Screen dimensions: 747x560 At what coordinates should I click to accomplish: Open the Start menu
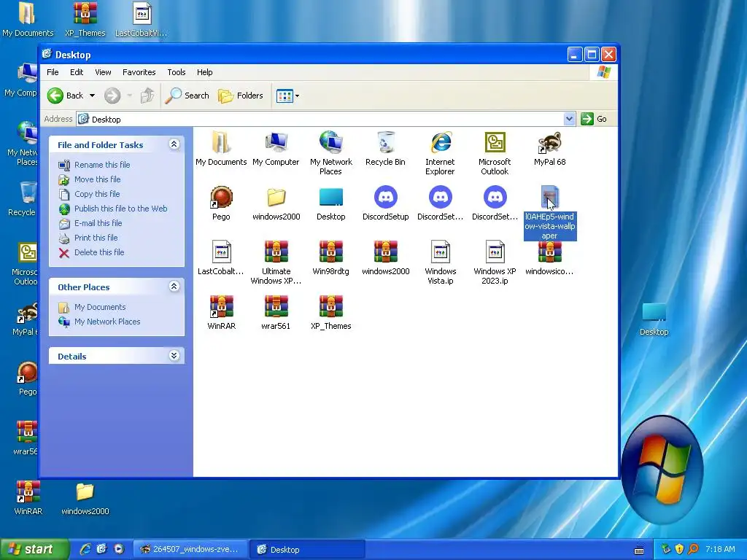click(x=34, y=550)
